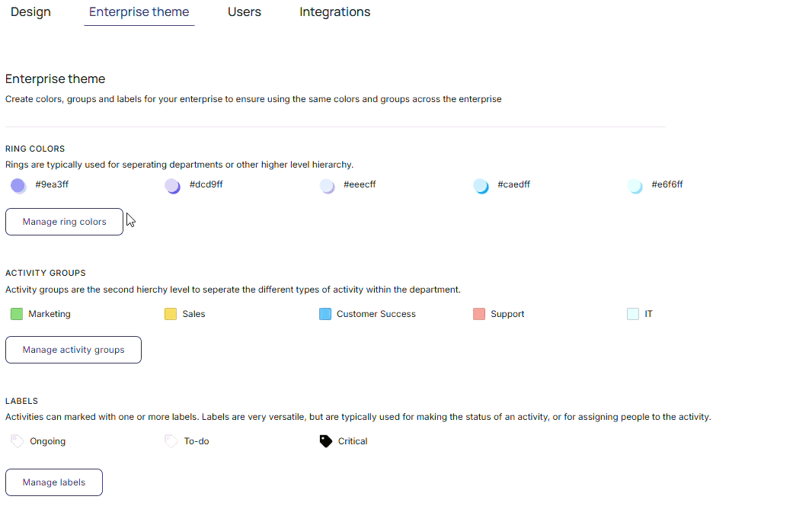812x506 pixels.
Task: Pick the #dcd9ff ring color circle
Action: 172,186
